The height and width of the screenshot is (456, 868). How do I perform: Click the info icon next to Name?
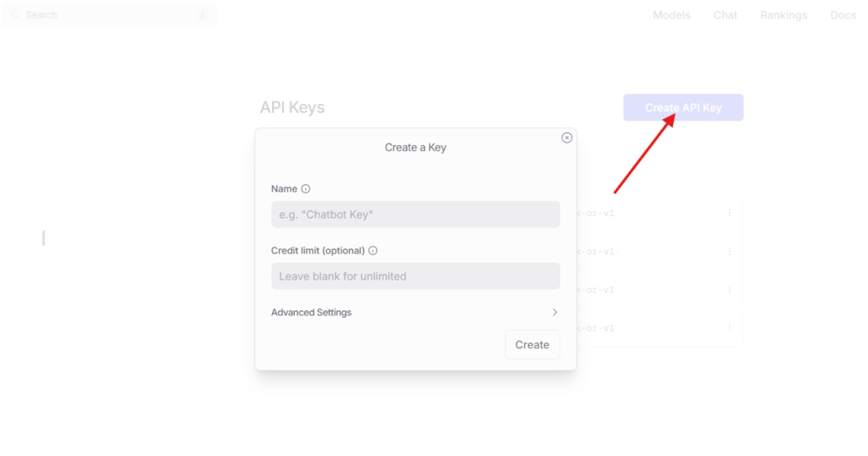(305, 189)
